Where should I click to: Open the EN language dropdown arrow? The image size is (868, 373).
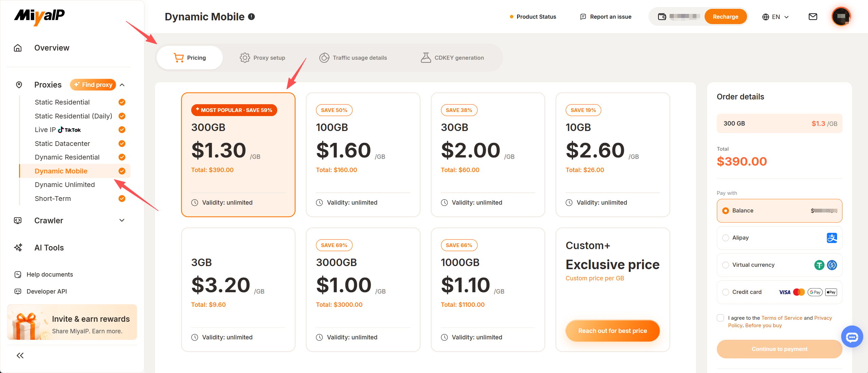[786, 17]
